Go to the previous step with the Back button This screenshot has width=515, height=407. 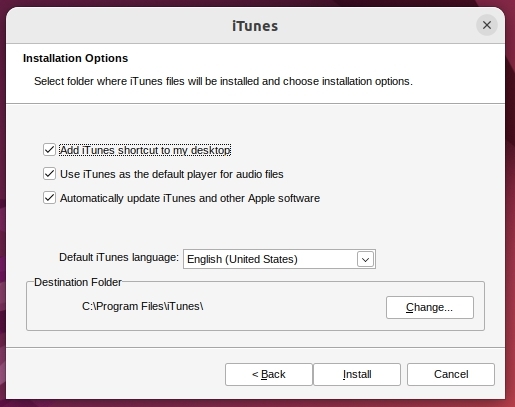269,374
